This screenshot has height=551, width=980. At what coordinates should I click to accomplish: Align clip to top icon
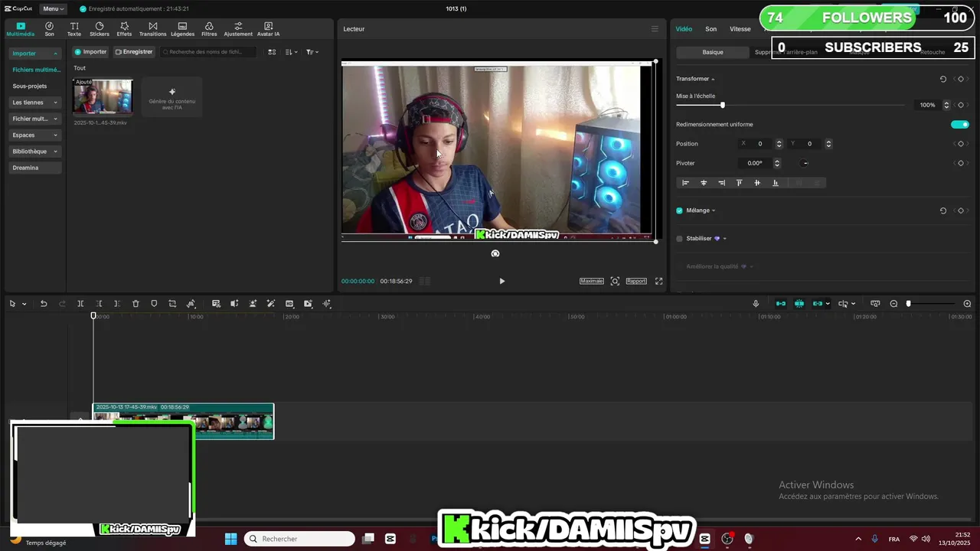[x=739, y=183]
